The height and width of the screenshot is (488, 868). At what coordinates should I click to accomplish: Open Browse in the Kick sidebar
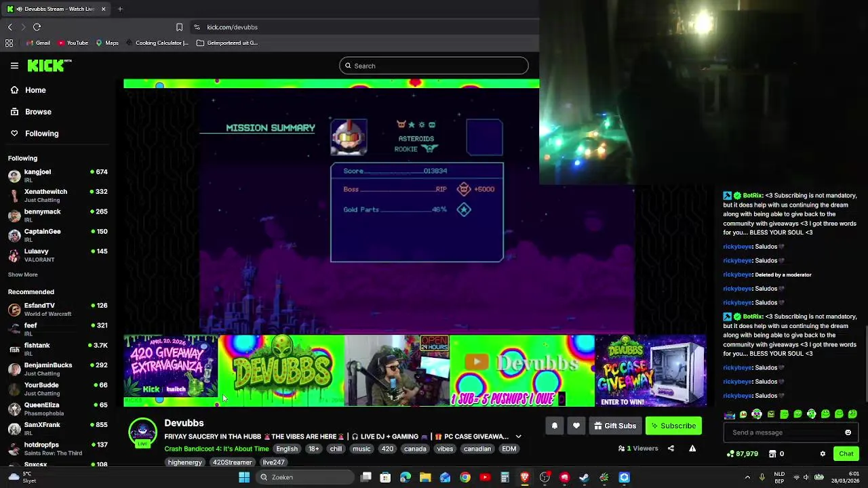(x=31, y=112)
